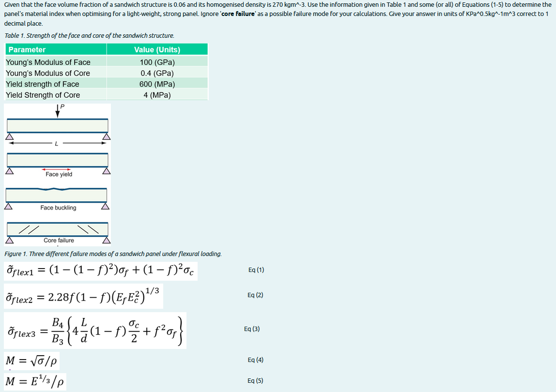The image size is (556, 392).
Task: Click the 'Core failure' label in figure
Action: (59, 241)
